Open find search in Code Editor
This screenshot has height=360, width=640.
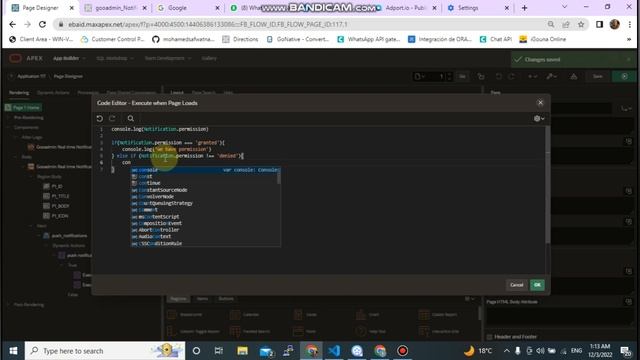131,118
